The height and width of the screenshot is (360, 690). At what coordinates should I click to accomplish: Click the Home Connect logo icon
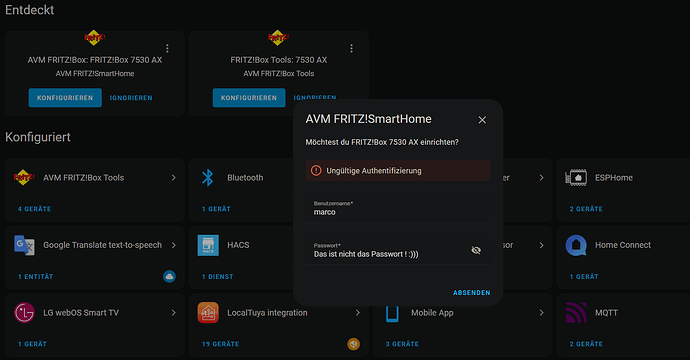[576, 245]
